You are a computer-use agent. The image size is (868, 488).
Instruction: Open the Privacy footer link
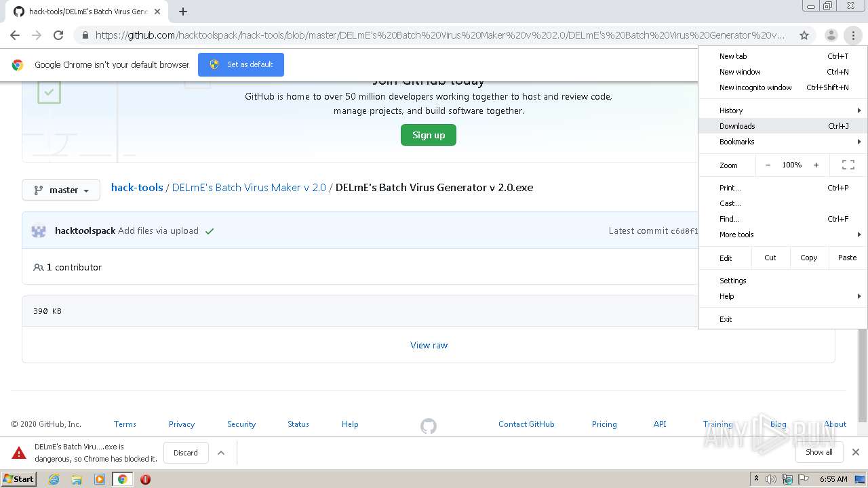tap(182, 424)
